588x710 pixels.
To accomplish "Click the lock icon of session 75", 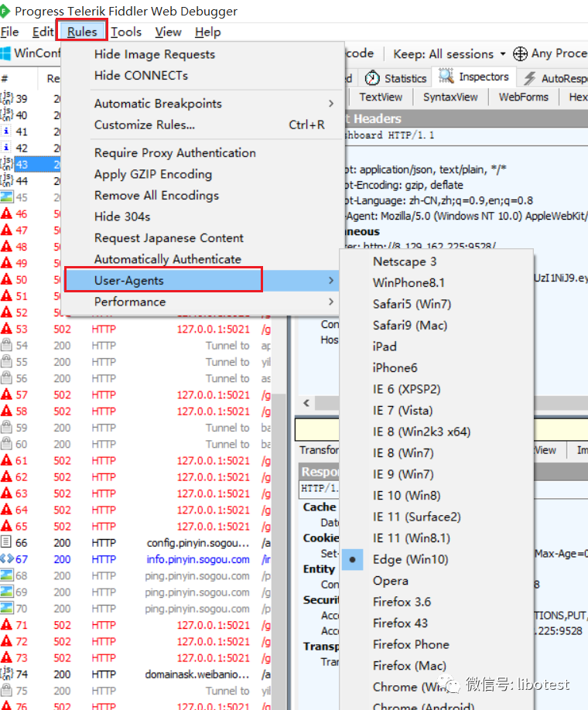I will point(6,690).
